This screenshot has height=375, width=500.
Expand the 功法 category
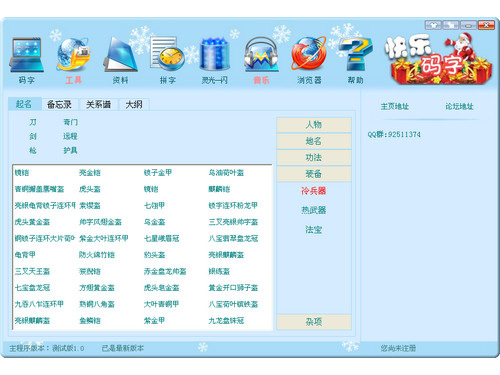pos(314,157)
